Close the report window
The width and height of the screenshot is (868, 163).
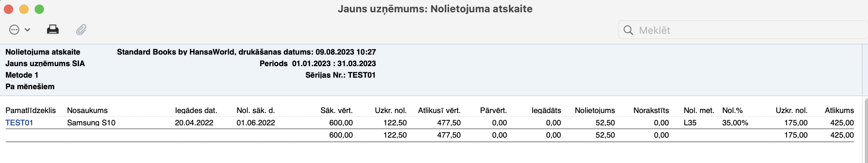tap(8, 9)
